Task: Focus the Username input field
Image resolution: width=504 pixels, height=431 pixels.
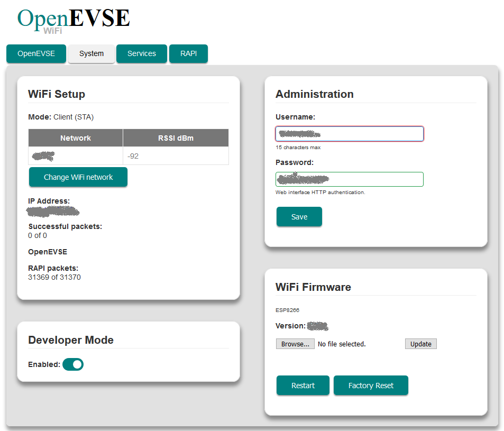Action: pyautogui.click(x=350, y=134)
